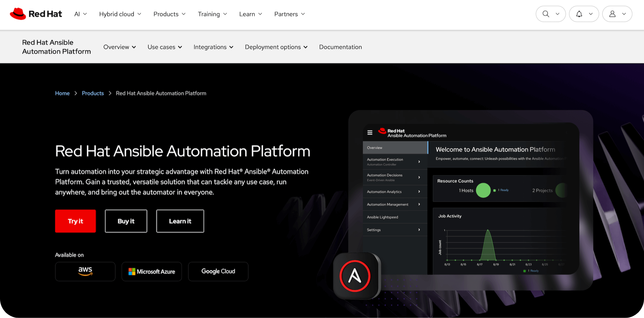644x318 pixels.
Task: Expand the Products navigation dropdown
Action: pyautogui.click(x=169, y=14)
